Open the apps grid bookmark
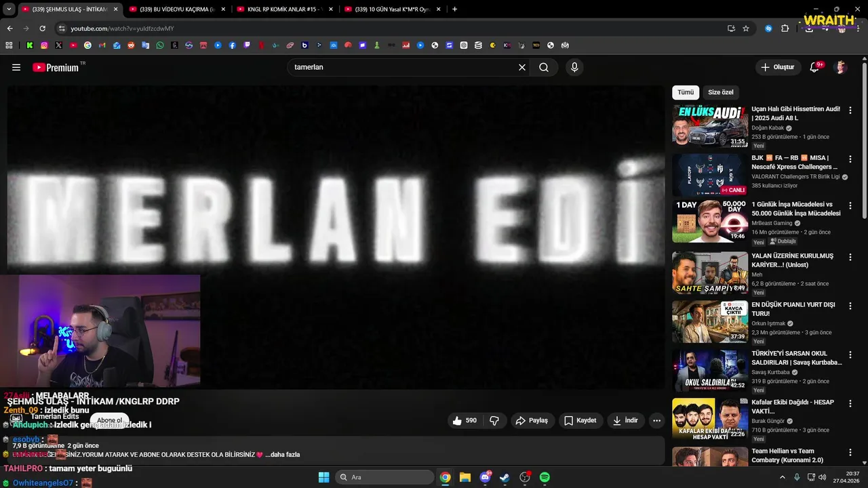 coord(9,45)
